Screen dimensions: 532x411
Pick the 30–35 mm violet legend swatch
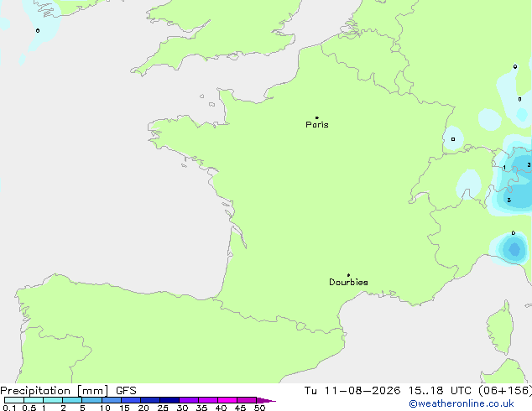(189, 400)
